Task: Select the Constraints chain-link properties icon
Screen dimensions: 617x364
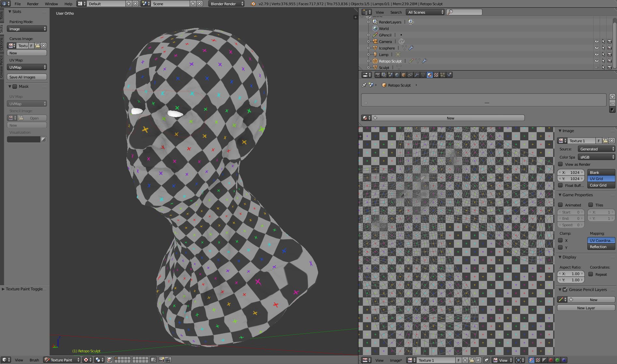Action: 410,75
